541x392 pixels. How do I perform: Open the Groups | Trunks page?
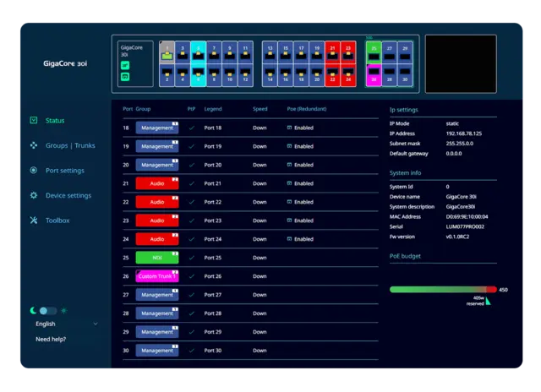[x=70, y=145]
